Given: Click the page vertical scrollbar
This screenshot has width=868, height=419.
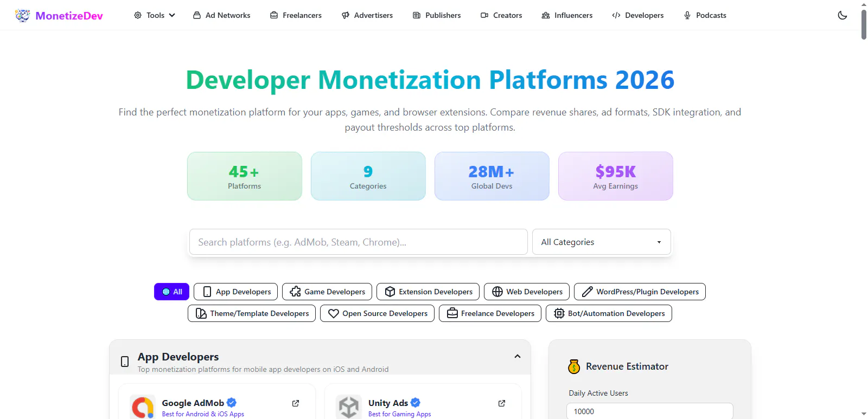Looking at the screenshot, I should (864, 24).
